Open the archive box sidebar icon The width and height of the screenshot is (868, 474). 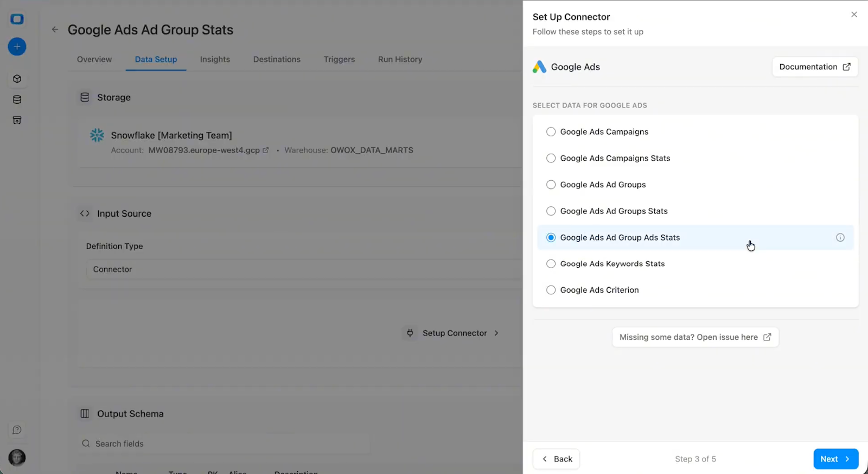[17, 120]
